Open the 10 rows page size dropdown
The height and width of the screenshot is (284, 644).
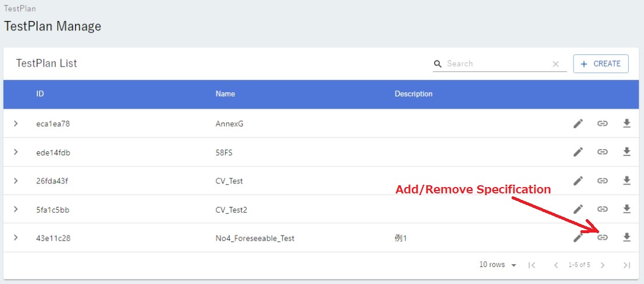click(x=498, y=265)
